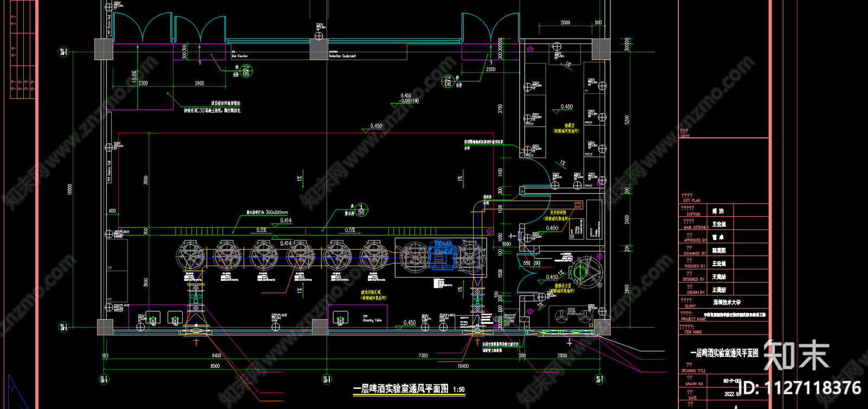Select the 'Cleaning Table' label
Screen dimensions: 868x409
tap(372, 320)
